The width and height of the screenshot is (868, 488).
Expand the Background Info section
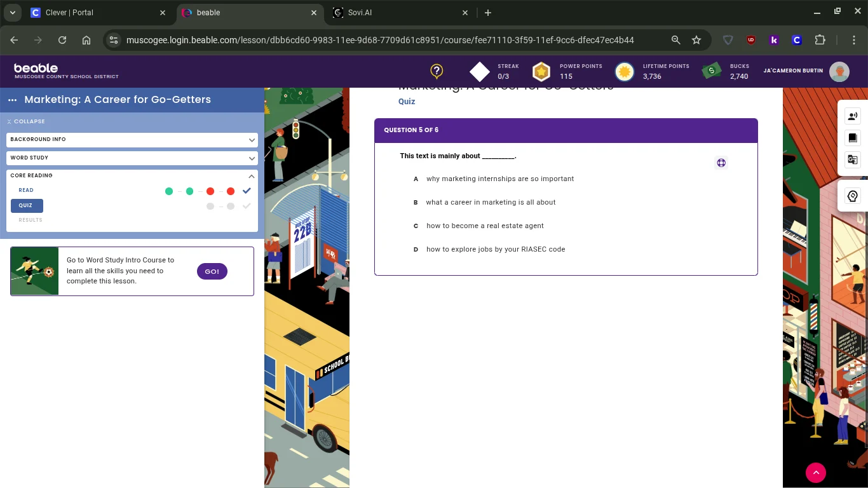pyautogui.click(x=132, y=140)
